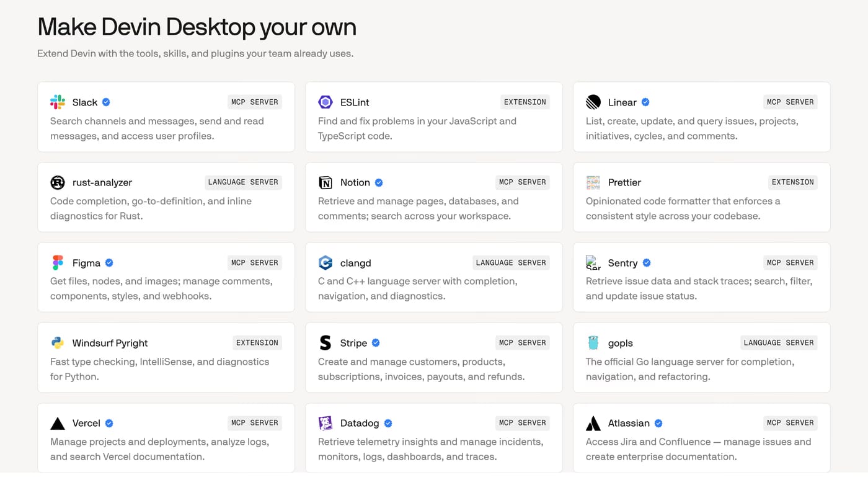Image resolution: width=868 pixels, height=490 pixels.
Task: Click the EXTENSION tag on Prettier card
Action: pos(793,182)
